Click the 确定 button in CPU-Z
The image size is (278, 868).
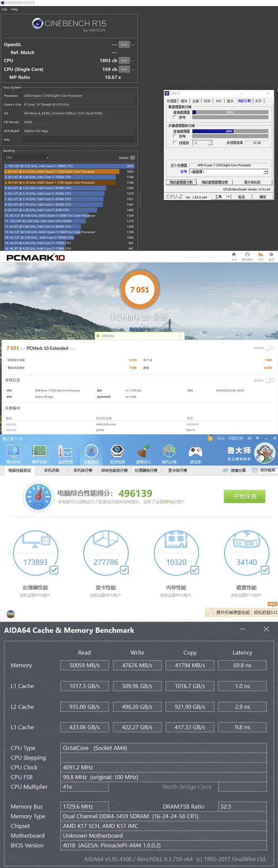pos(263,197)
